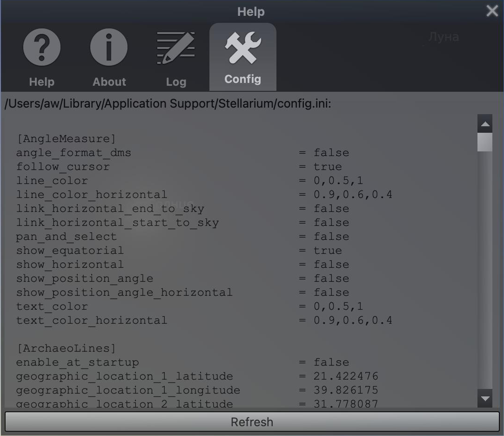Click the angle_format_dms setting line
The width and height of the screenshot is (504, 436).
coord(74,153)
